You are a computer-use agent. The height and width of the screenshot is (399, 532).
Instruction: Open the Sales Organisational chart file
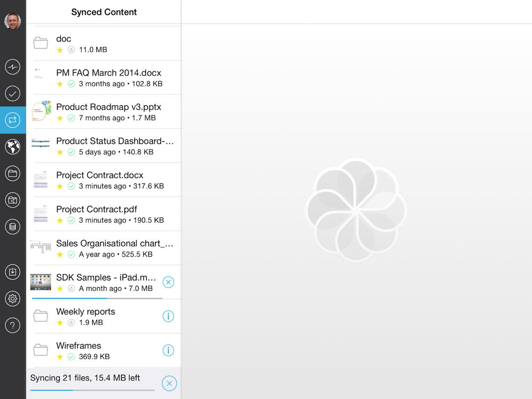114,244
